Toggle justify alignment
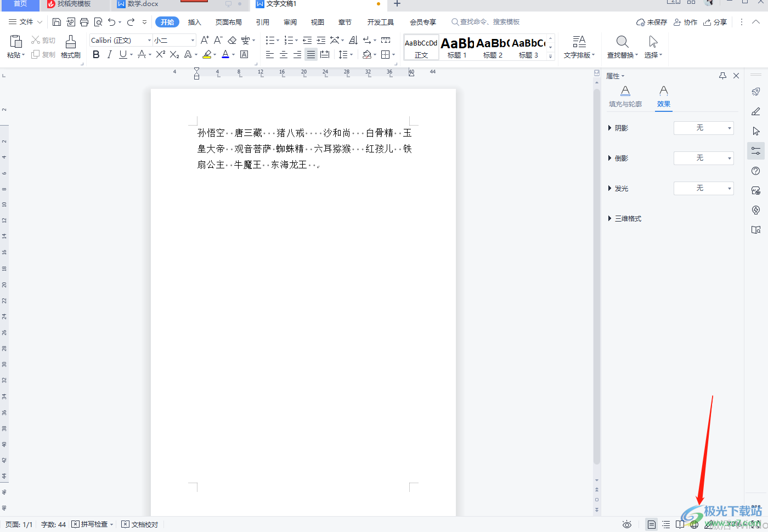768x532 pixels. (x=311, y=54)
